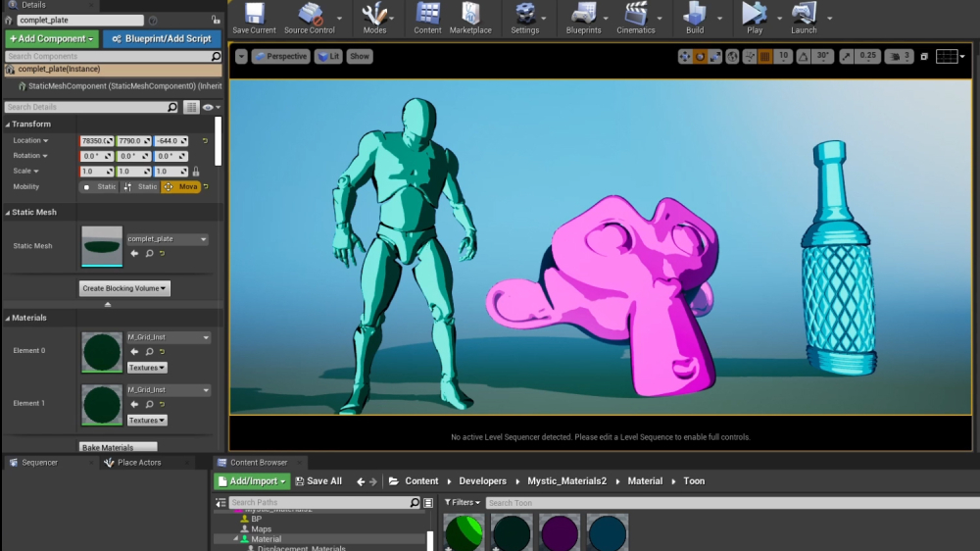This screenshot has width=980, height=551.
Task: Click the Details panel lock icon
Action: (x=215, y=20)
